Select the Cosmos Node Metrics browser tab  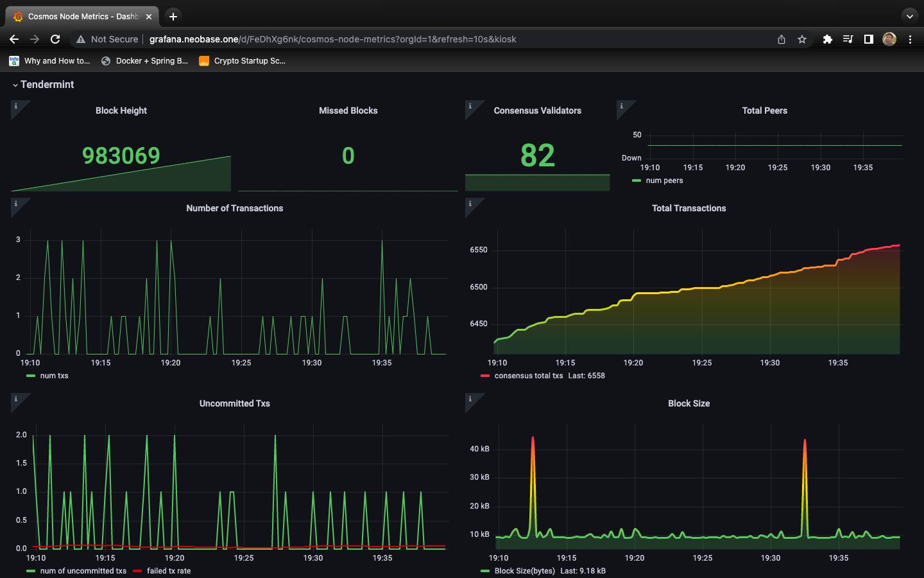(82, 17)
